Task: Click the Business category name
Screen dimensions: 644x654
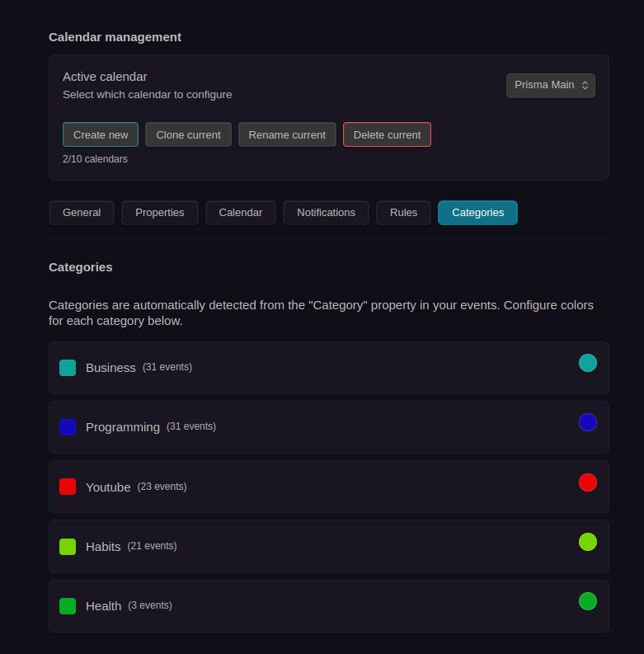Action: (x=110, y=368)
